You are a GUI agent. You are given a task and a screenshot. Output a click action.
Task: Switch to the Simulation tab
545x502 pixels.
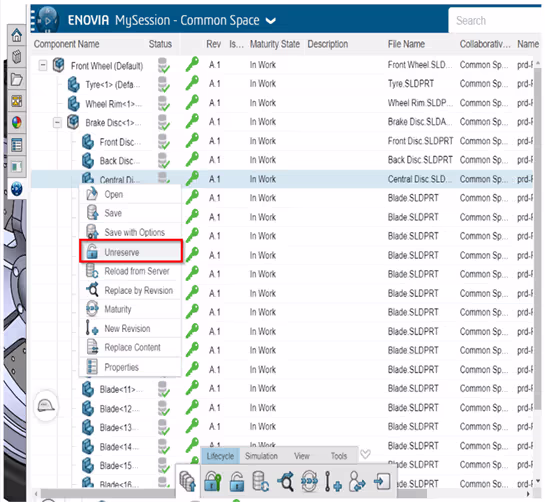click(x=261, y=456)
